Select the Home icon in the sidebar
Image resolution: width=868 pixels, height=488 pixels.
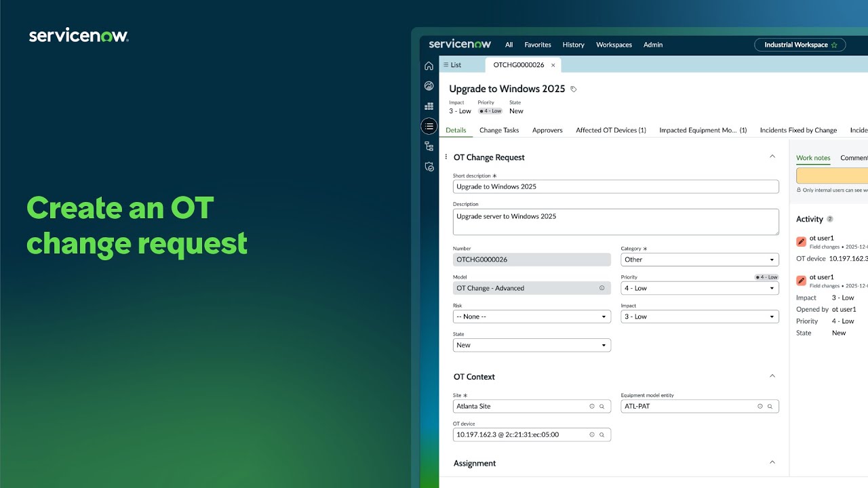[429, 65]
